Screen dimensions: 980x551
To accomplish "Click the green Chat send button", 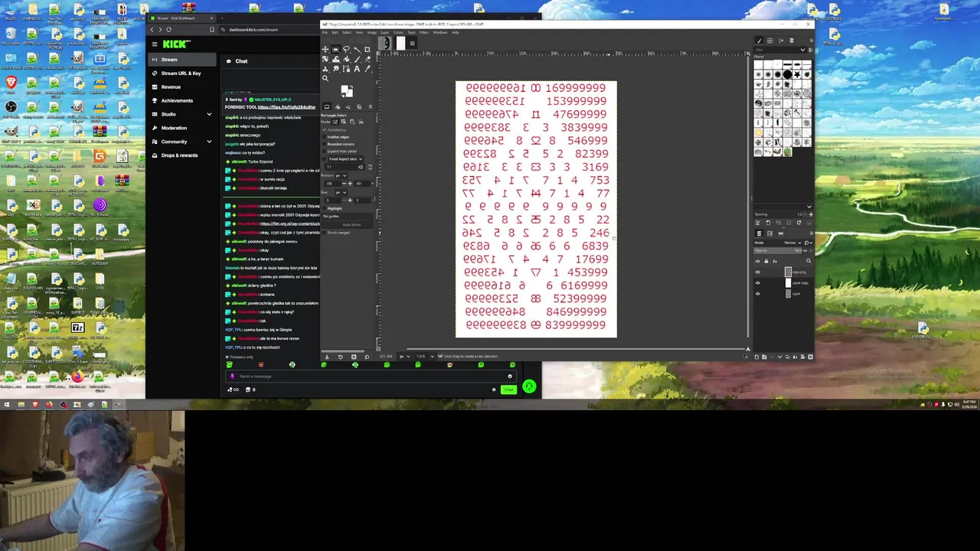I will (x=508, y=390).
